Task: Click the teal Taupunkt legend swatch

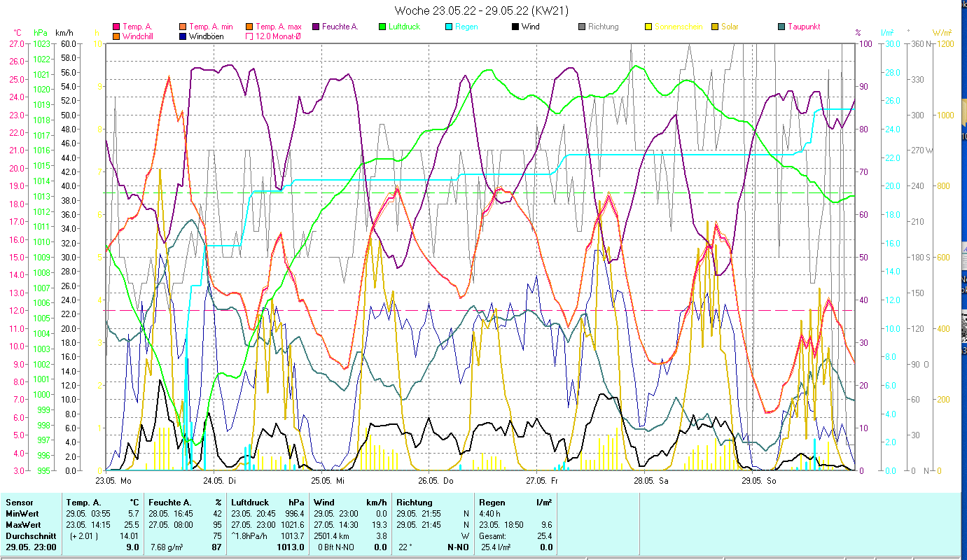Action: tap(781, 27)
